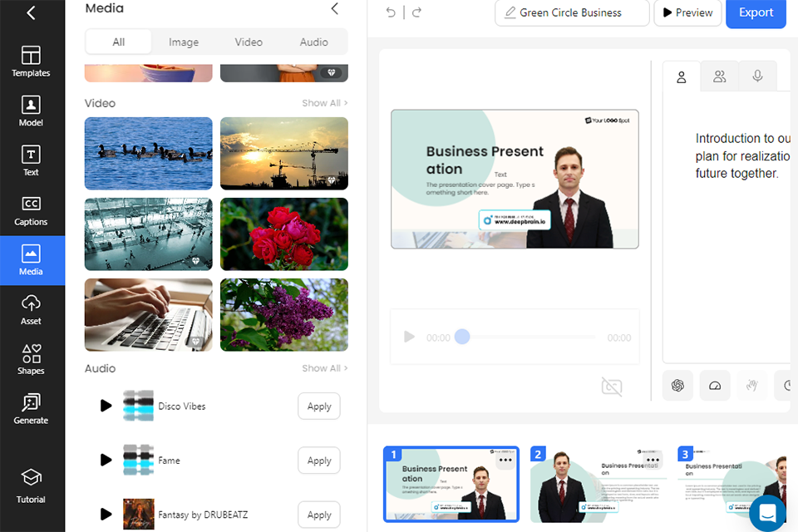Screen dimensions: 798x532
Task: Play the slide preview video
Action: (x=409, y=337)
